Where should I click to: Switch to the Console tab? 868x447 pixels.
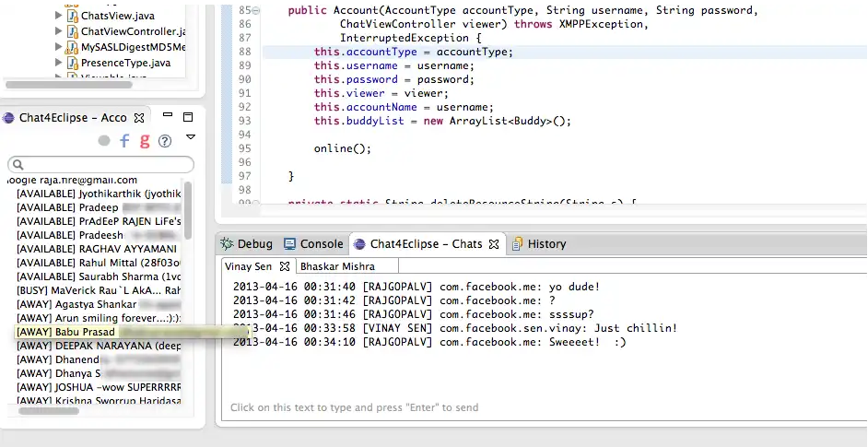click(313, 243)
